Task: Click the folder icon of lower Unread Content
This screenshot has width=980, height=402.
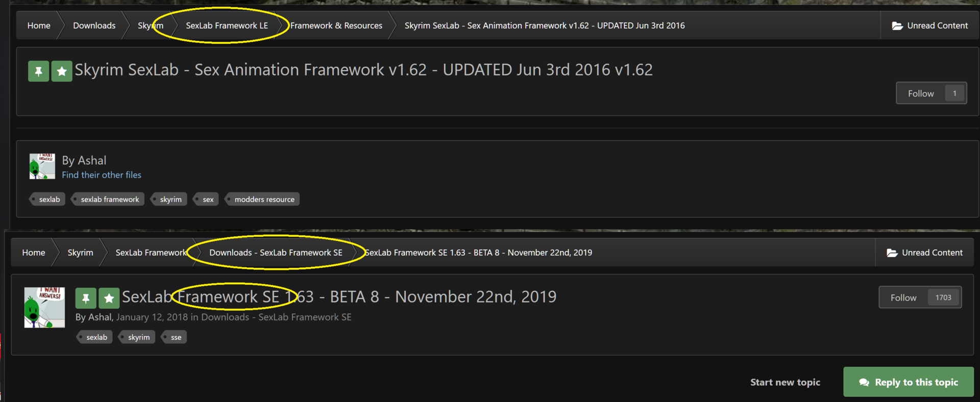Action: click(892, 253)
